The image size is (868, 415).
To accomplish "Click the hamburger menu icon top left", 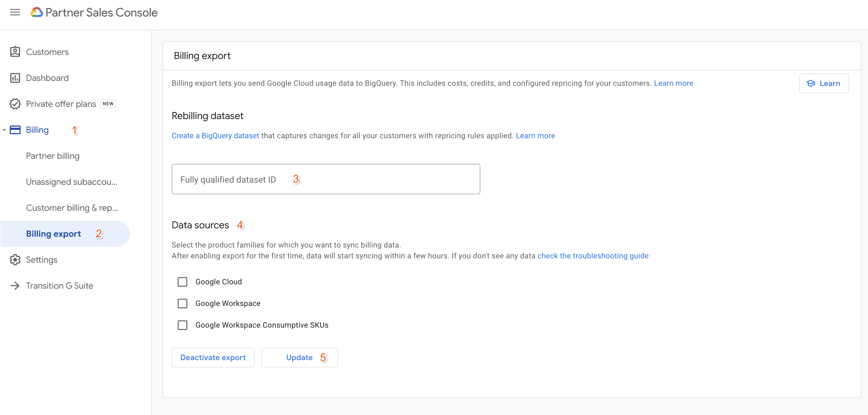I will (15, 12).
